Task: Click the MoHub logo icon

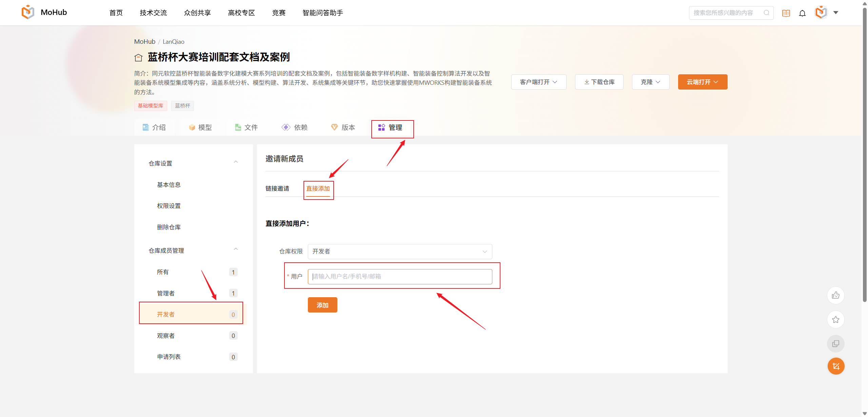Action: 28,12
